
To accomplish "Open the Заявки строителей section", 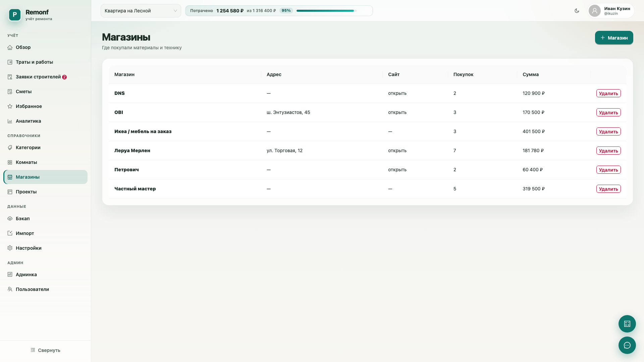I will (46, 77).
